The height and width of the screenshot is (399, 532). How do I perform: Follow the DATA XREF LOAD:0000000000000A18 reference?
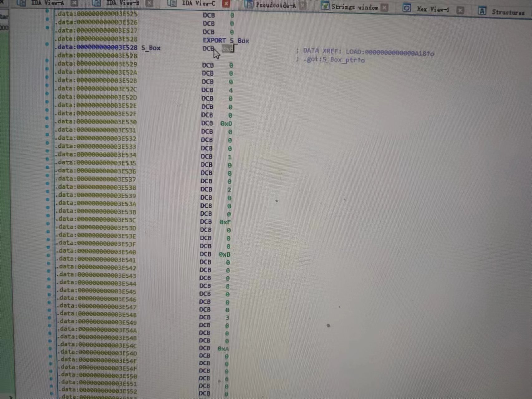tap(368, 52)
